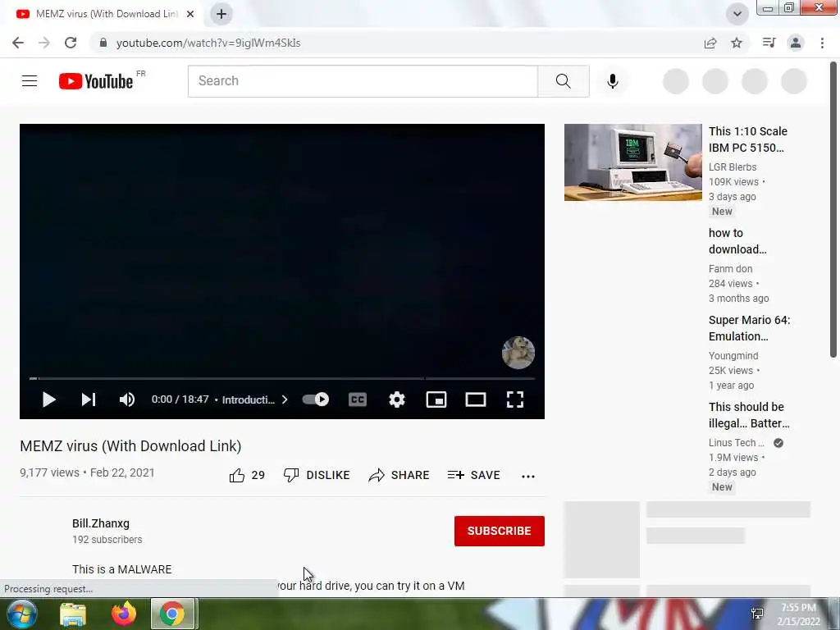Like the video with thumbs up
The height and width of the screenshot is (630, 840).
pyautogui.click(x=247, y=475)
